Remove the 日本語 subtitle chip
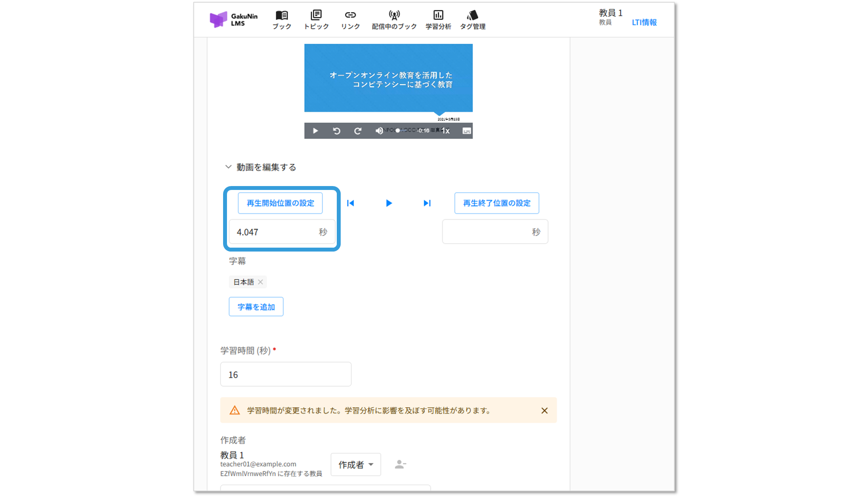 [260, 282]
